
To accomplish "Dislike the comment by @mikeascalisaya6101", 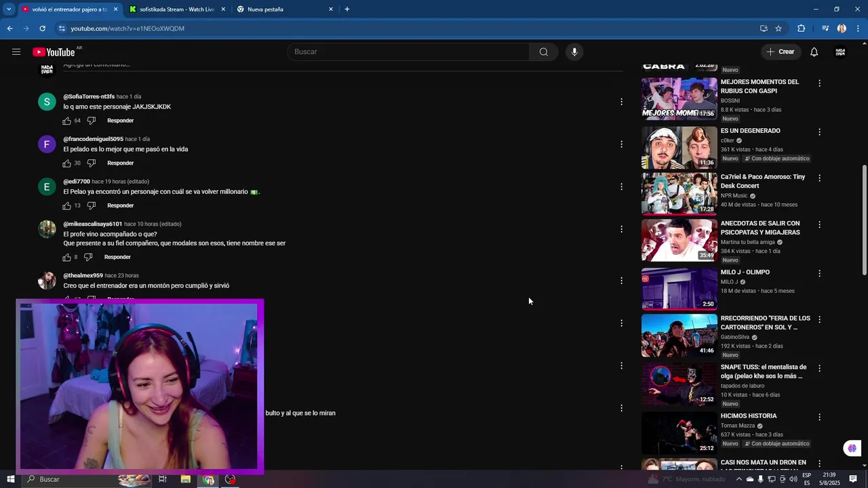I will [88, 258].
